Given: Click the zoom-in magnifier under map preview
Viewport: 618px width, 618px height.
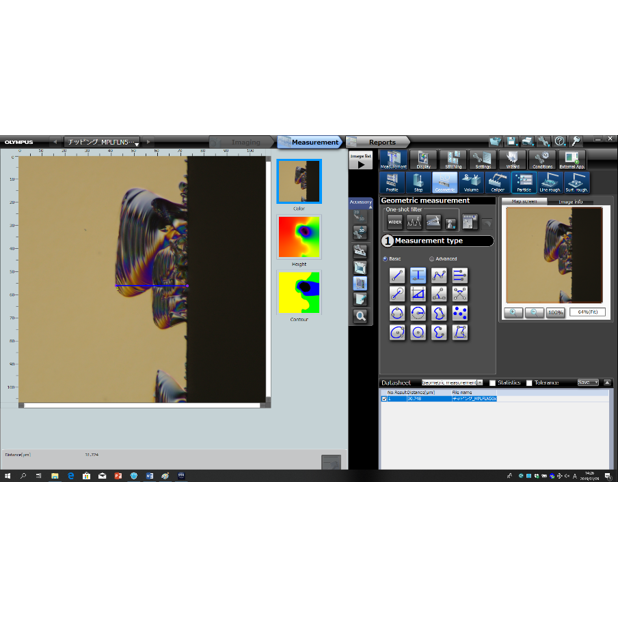Looking at the screenshot, I should click(x=513, y=312).
